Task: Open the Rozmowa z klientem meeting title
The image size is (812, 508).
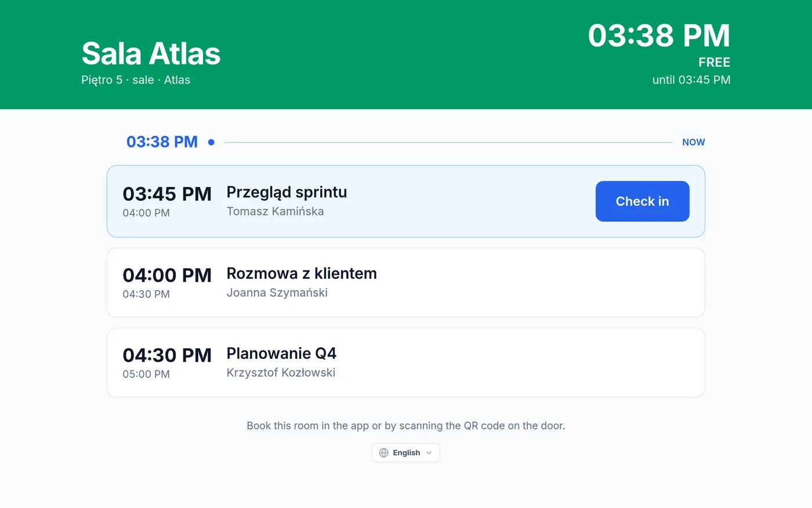Action: click(302, 273)
